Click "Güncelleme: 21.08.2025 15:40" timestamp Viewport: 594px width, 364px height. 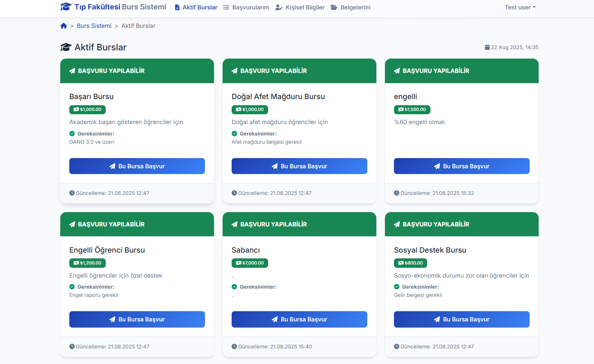[275, 346]
